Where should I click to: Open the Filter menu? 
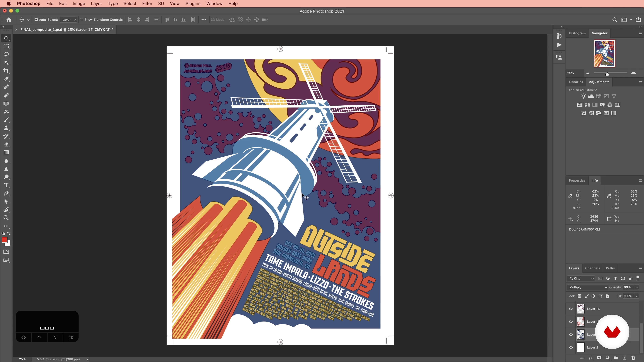pyautogui.click(x=147, y=4)
